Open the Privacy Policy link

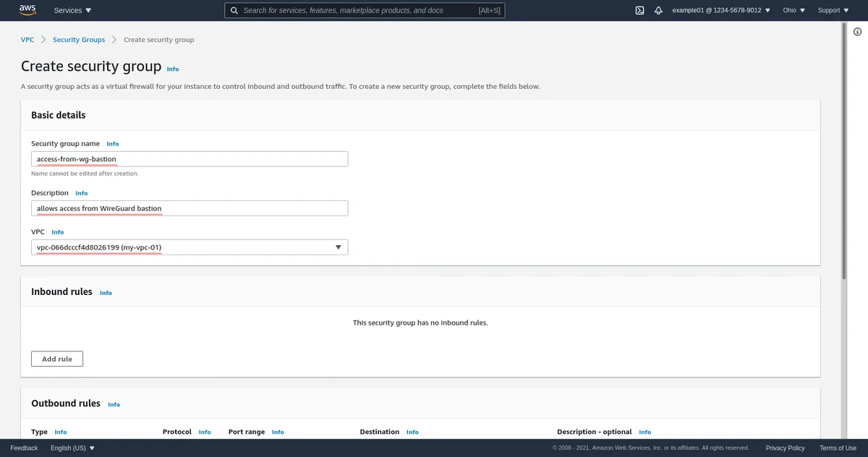[x=785, y=448]
